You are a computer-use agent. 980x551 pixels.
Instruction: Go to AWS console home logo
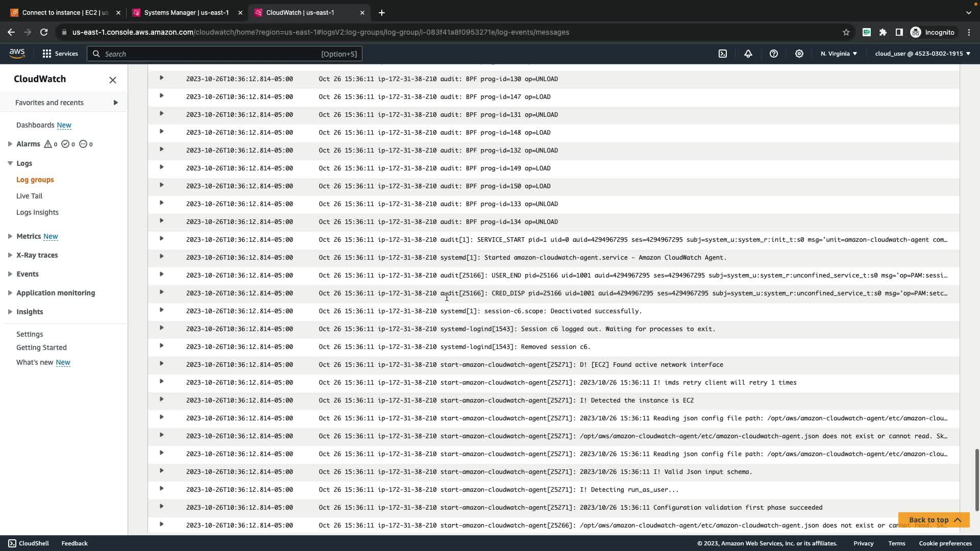[17, 54]
